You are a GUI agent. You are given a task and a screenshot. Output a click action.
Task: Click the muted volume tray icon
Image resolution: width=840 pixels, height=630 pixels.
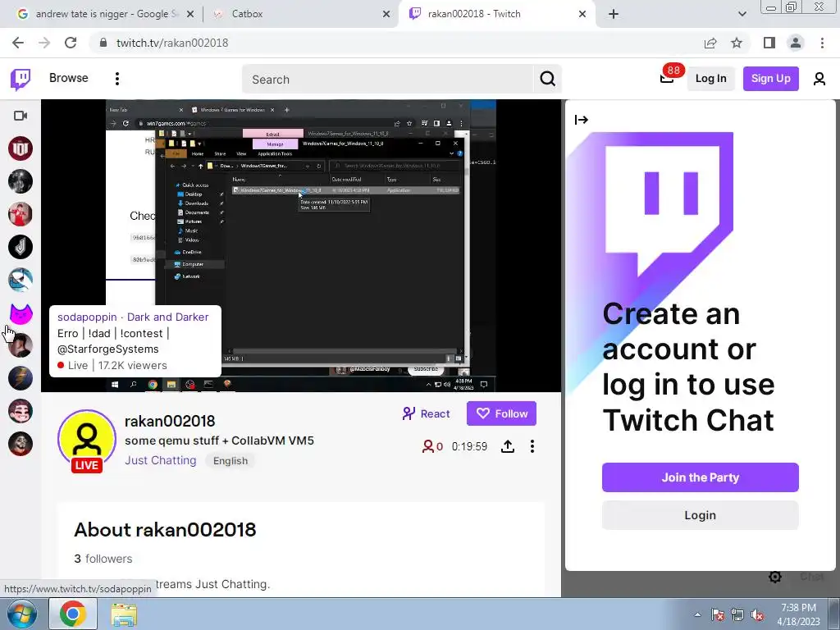757,615
